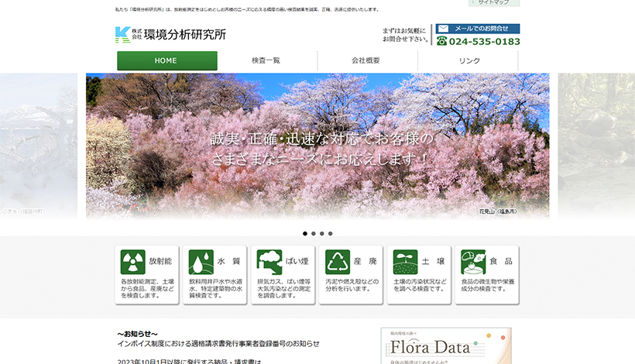Select the fourth slideshow dot
The height and width of the screenshot is (364, 635).
tap(331, 234)
